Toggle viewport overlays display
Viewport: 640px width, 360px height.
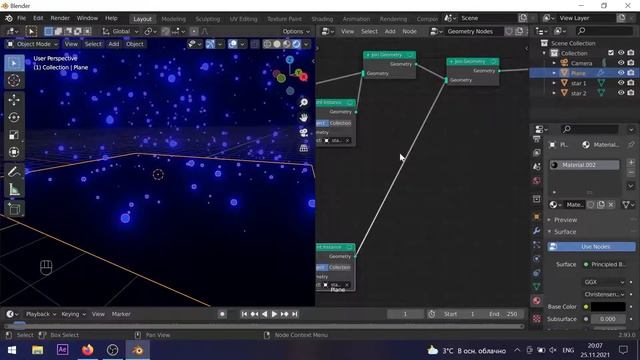coord(232,44)
